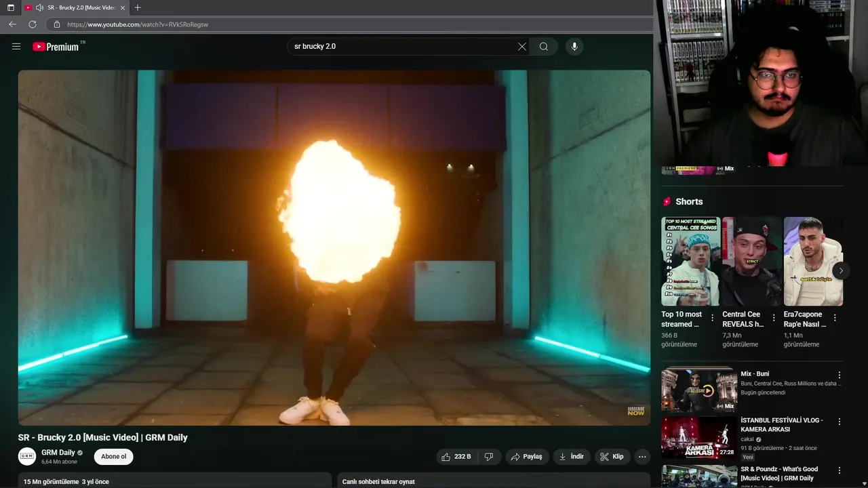This screenshot has height=488, width=868.
Task: Clear the search box with the X
Action: (521, 46)
